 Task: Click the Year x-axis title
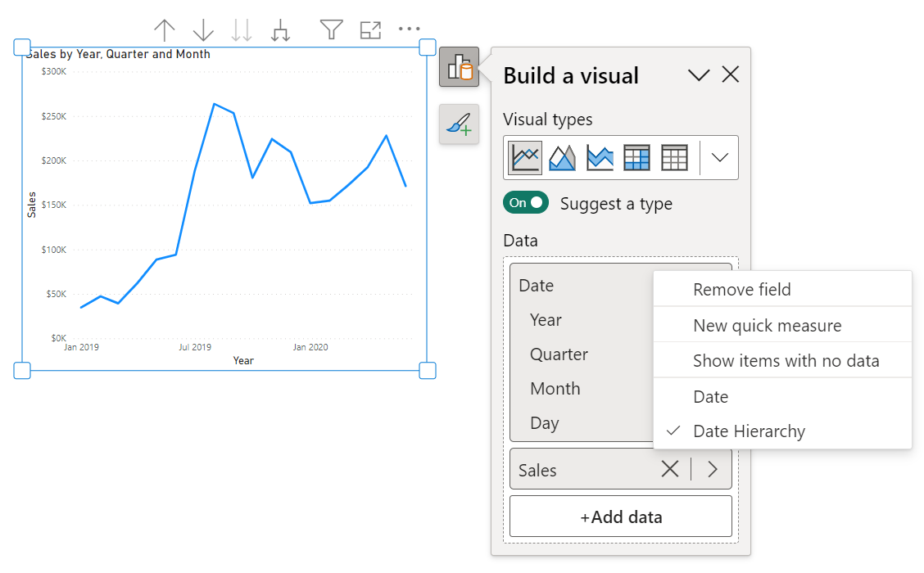pos(243,360)
